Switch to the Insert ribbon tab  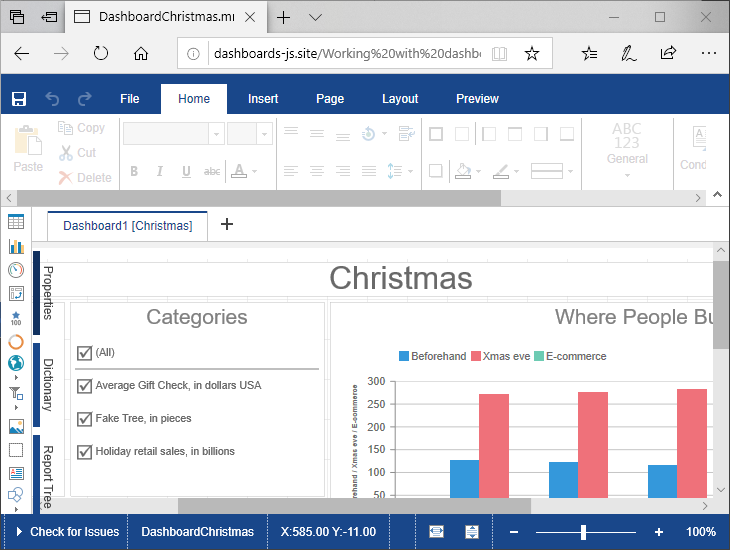coord(263,99)
